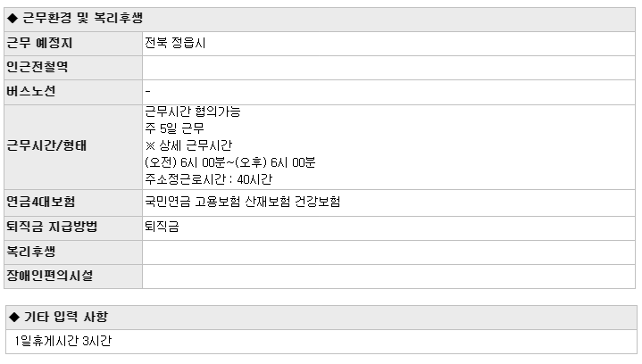The width and height of the screenshot is (642, 364).
Task: Select the 인근전철역 label cell
Action: coord(73,68)
